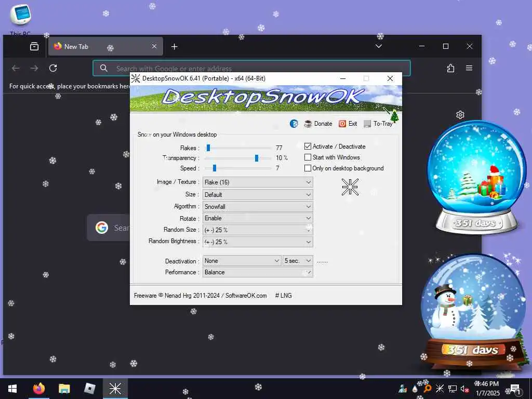Click the Christmas tree icon in banner
Screen dimensions: 532x399
[394, 116]
